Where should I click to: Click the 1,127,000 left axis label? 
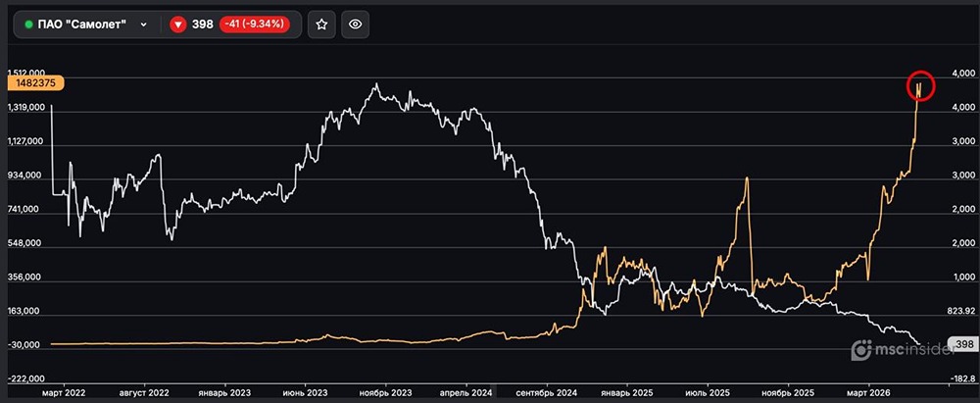point(26,141)
